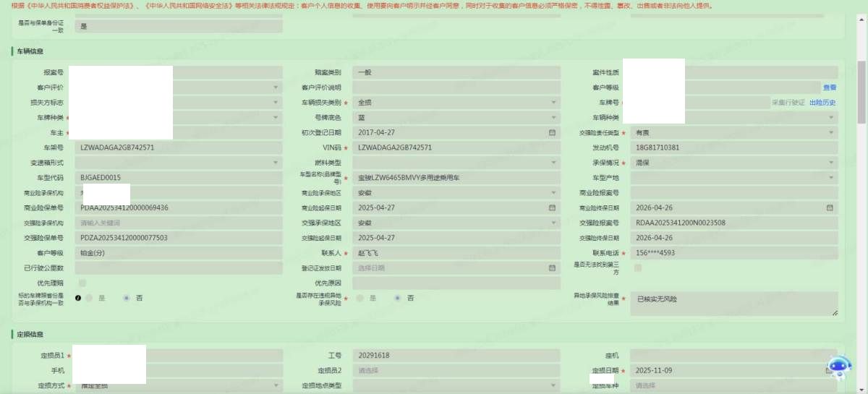Select 否 for 标的车牌照省份是否与承保机构一致
The height and width of the screenshot is (394, 868).
(127, 298)
